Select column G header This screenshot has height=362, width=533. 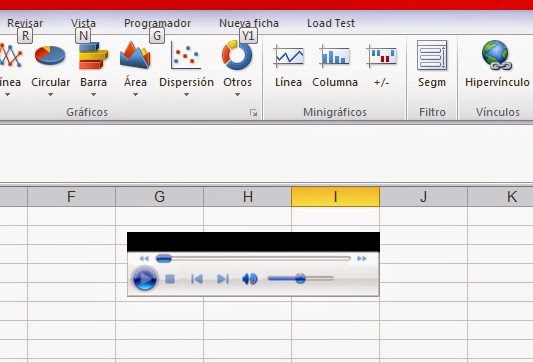[x=159, y=196]
